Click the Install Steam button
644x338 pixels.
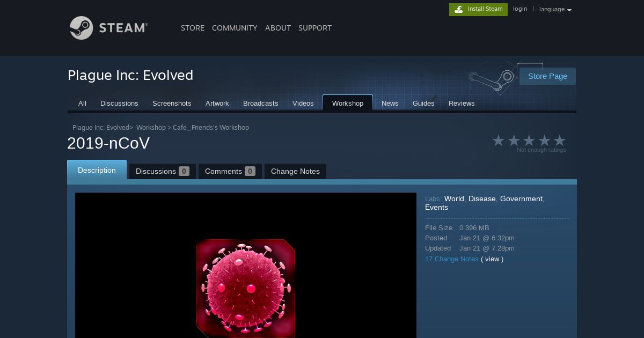[x=478, y=9]
